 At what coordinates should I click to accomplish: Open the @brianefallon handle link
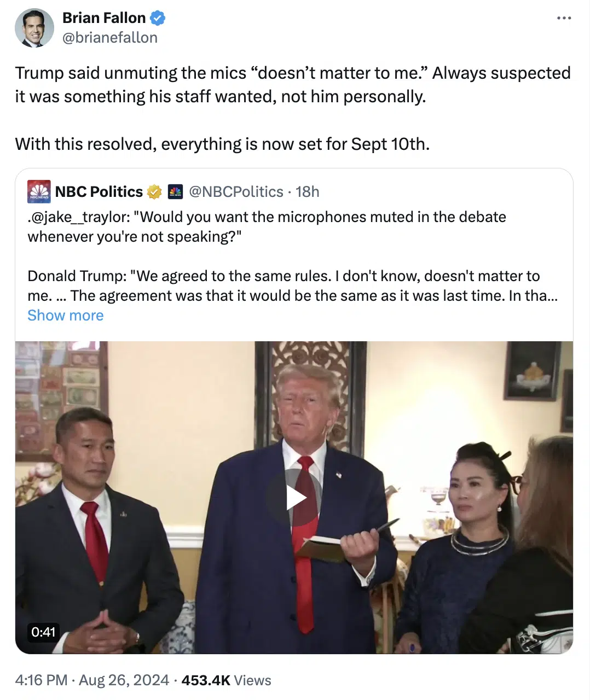pos(110,38)
